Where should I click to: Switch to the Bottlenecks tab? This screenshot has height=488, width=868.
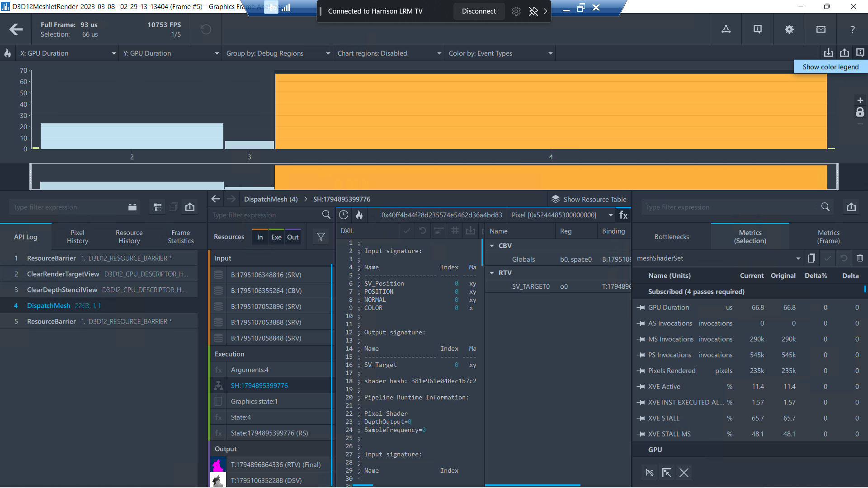[x=672, y=237]
